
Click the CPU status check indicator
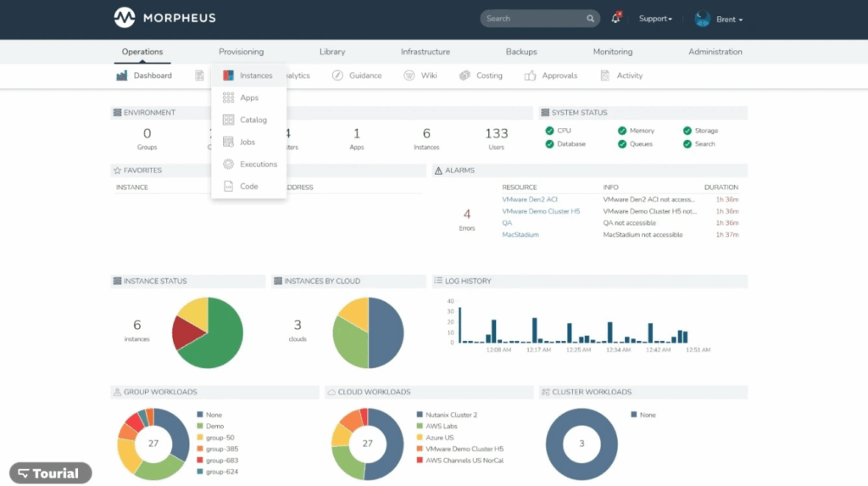(550, 131)
